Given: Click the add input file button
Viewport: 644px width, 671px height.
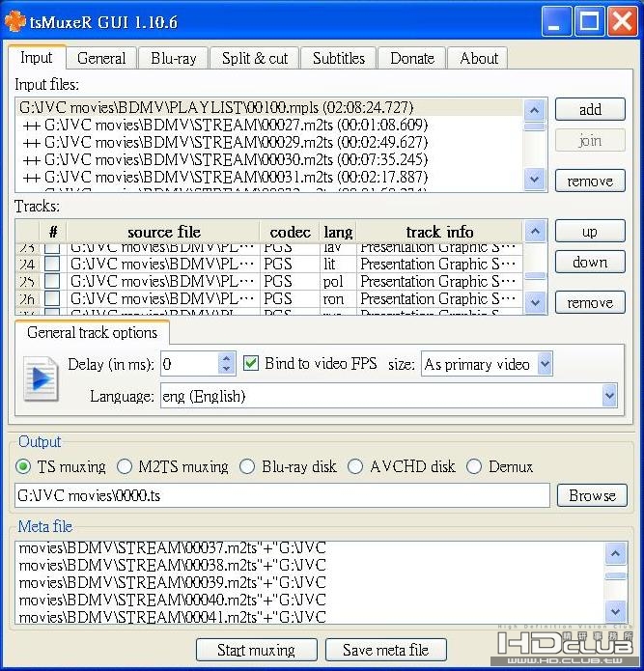Looking at the screenshot, I should coord(590,109).
